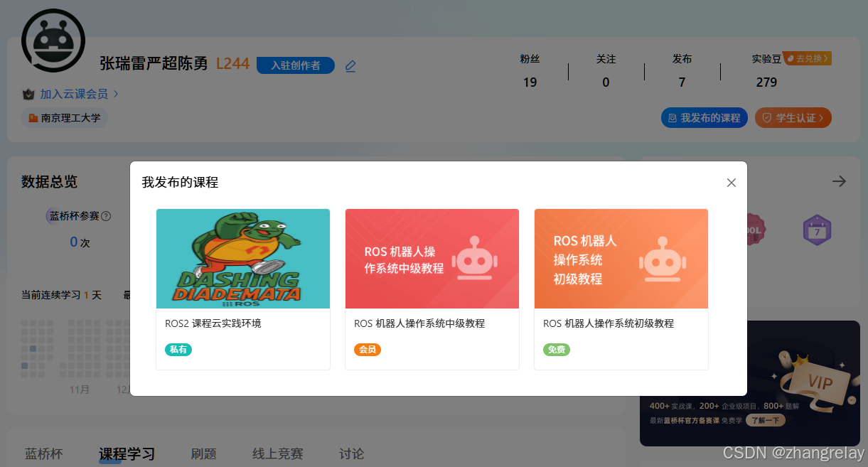This screenshot has width=868, height=467.
Task: Click the VIP promotional banner image
Action: coord(750,383)
